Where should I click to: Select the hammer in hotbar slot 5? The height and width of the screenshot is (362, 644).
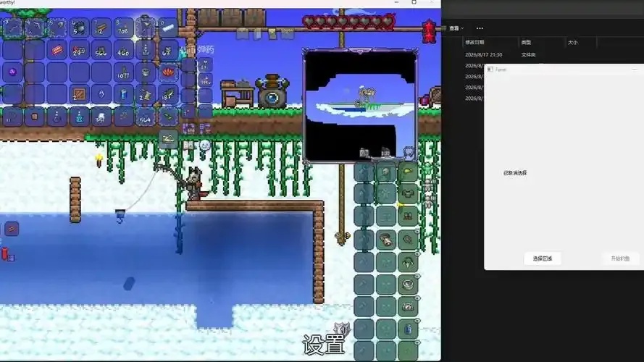pos(57,29)
